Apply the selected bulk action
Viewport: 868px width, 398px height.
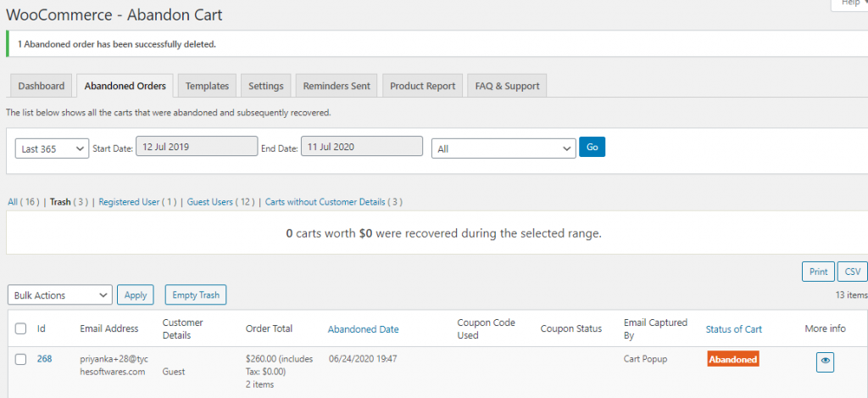tap(135, 295)
